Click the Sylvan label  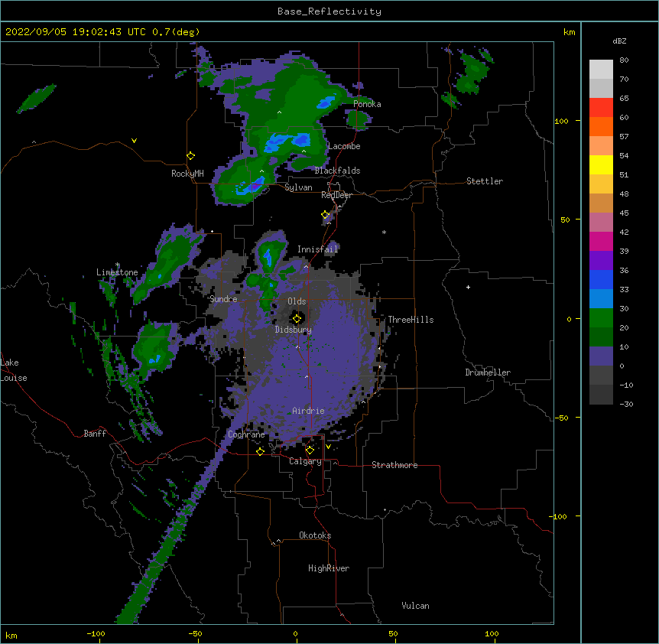[298, 187]
